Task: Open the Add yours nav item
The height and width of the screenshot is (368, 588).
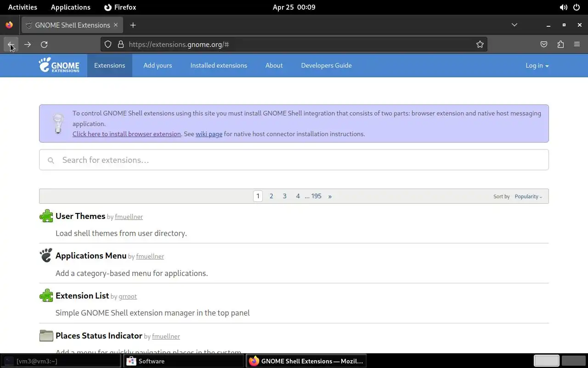Action: pyautogui.click(x=158, y=65)
